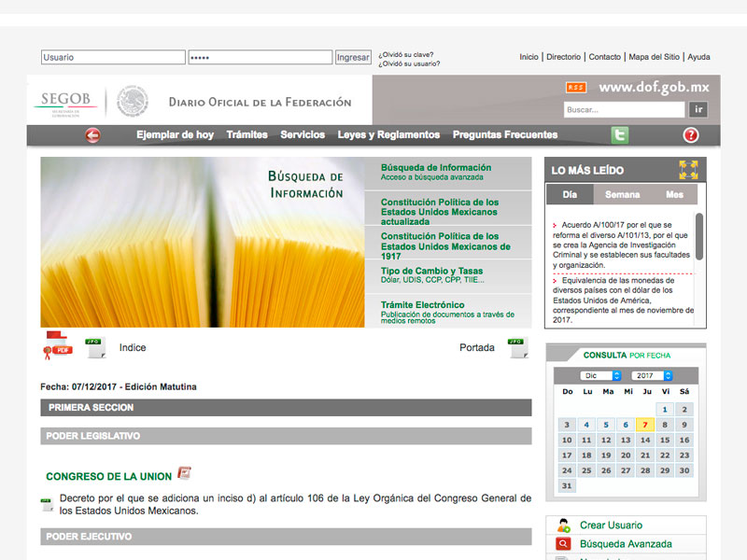This screenshot has width=747, height=560.
Task: Open the month dropdown showing Dic
Action: point(601,375)
